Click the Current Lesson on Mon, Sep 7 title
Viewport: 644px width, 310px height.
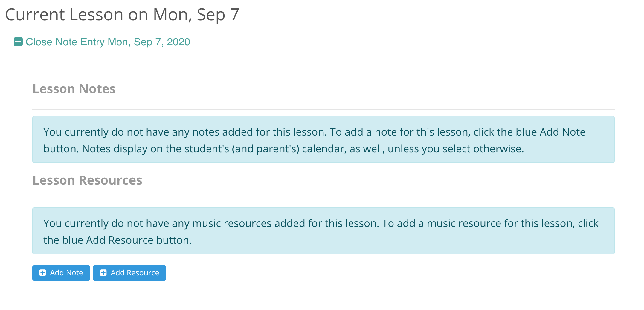(x=122, y=15)
